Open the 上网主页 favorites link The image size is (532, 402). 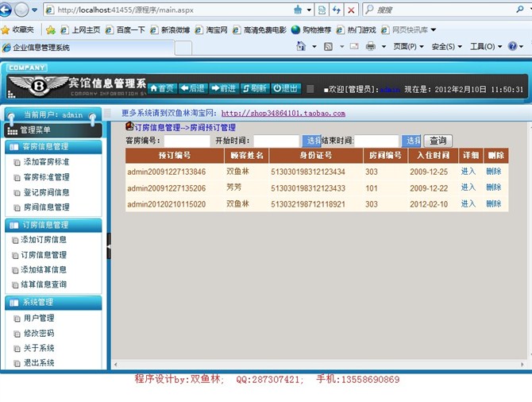click(81, 30)
